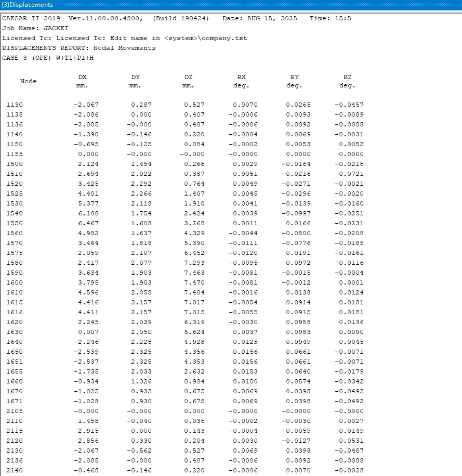The height and width of the screenshot is (476, 462).
Task: Click DX value -2.246 for node 1640
Action: [x=86, y=342]
